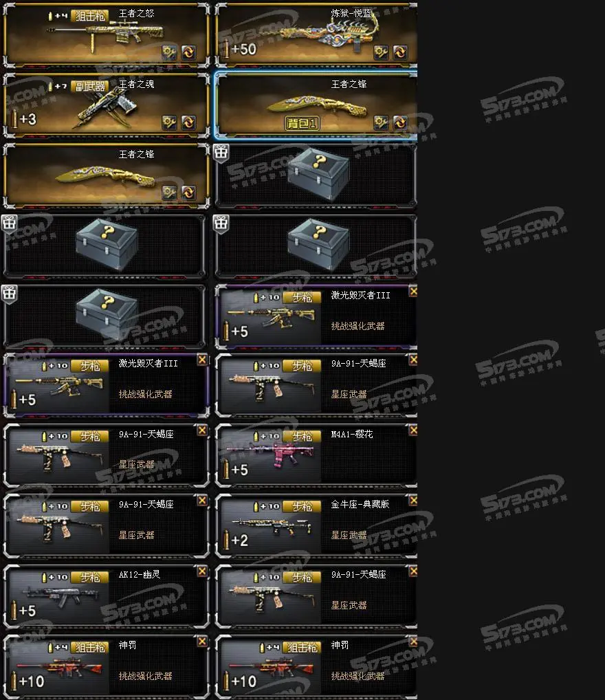Click the 狙击枪 tag on 王者之怒
The height and width of the screenshot is (700, 605).
[90, 16]
